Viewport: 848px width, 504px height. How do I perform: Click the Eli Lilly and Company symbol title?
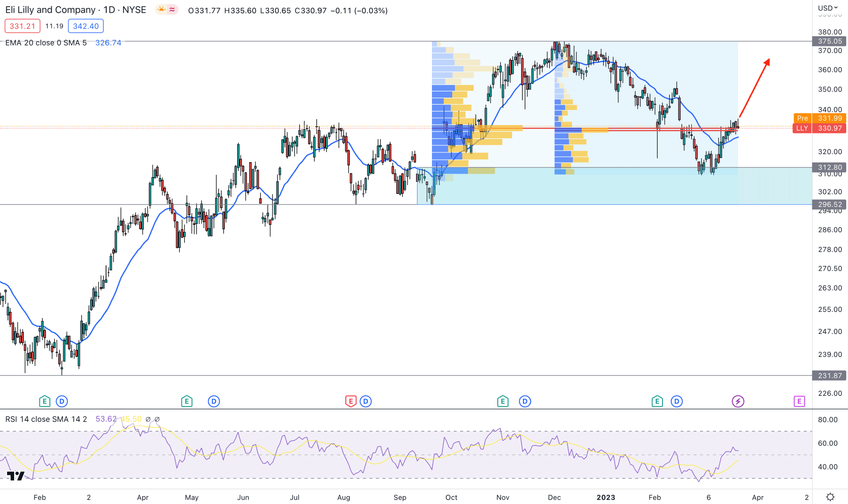tap(50, 10)
